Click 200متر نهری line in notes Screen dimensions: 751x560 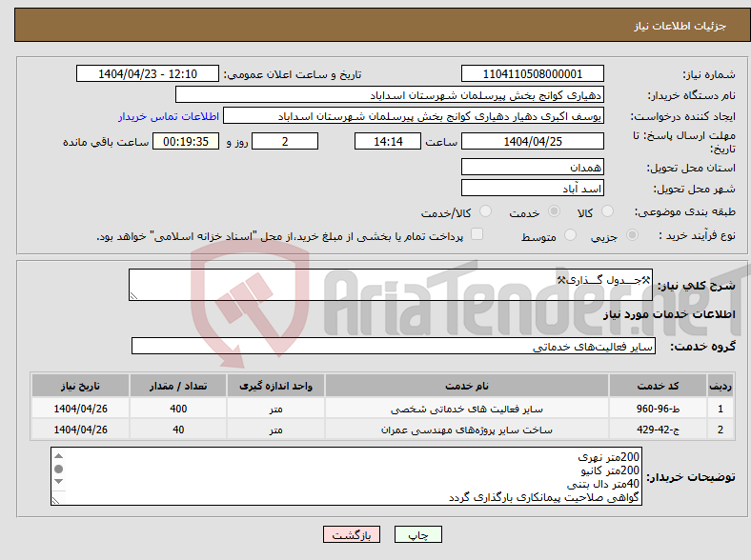pos(608,457)
